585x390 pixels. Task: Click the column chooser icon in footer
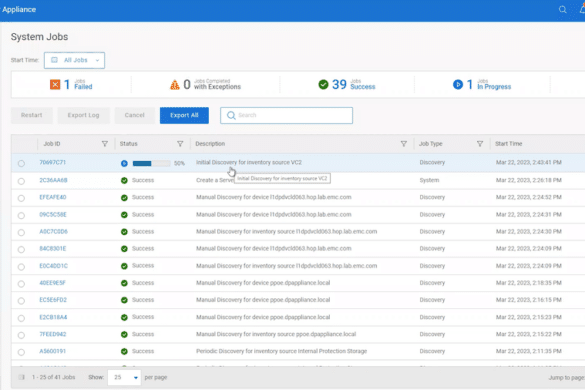click(x=21, y=377)
